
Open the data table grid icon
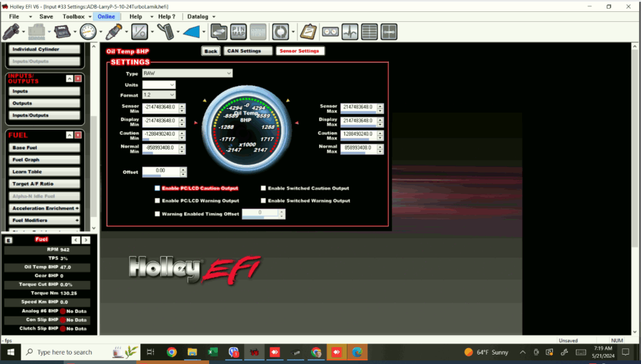tap(369, 31)
